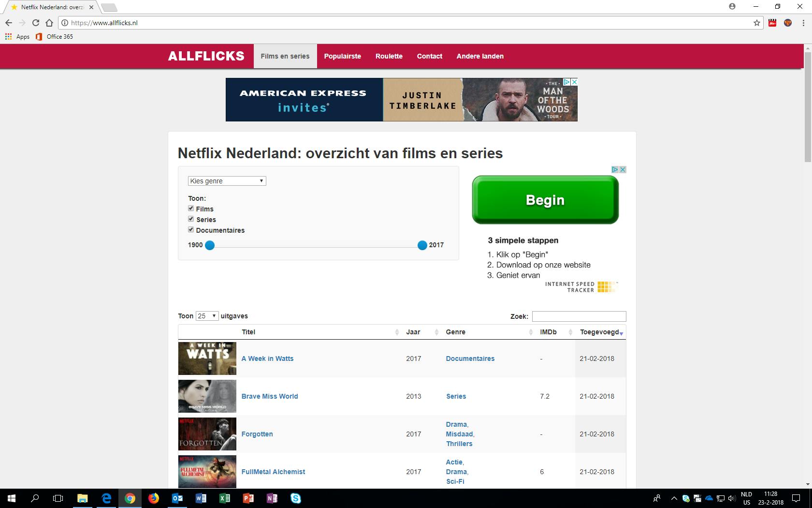This screenshot has height=508, width=812.
Task: Open the Windows Start menu
Action: [x=12, y=498]
